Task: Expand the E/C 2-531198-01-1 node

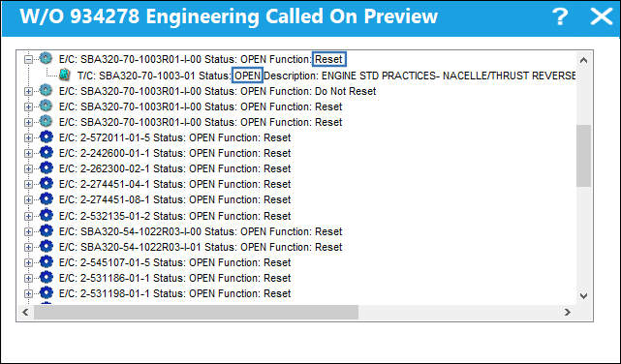Action: pyautogui.click(x=28, y=294)
